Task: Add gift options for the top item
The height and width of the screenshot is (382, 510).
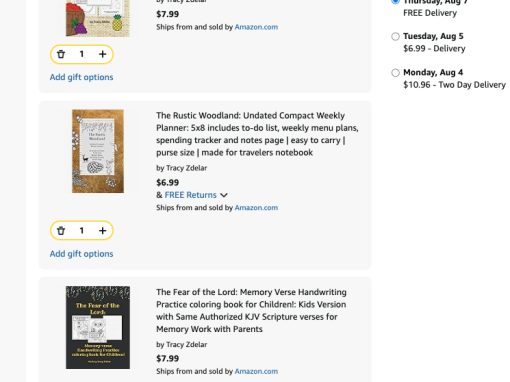Action: click(x=82, y=77)
